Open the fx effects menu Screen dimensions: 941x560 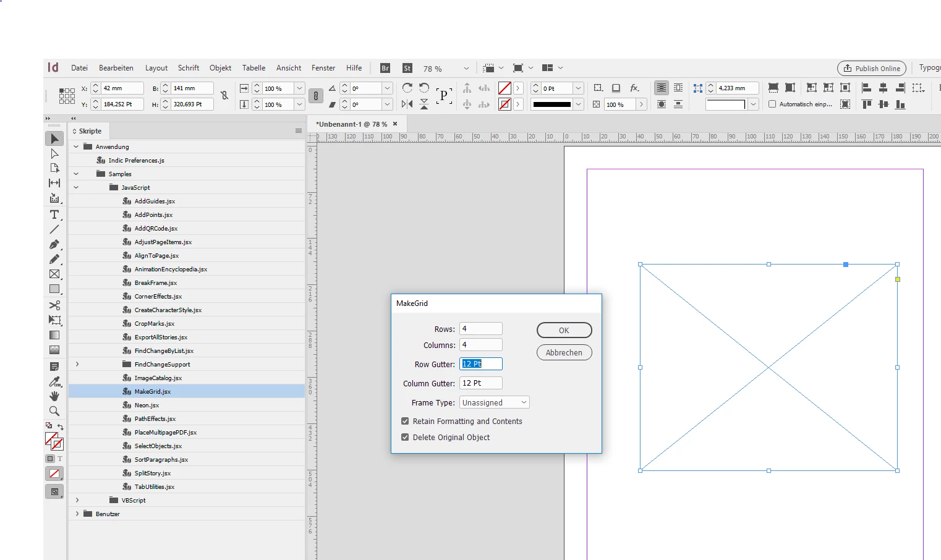click(x=635, y=88)
